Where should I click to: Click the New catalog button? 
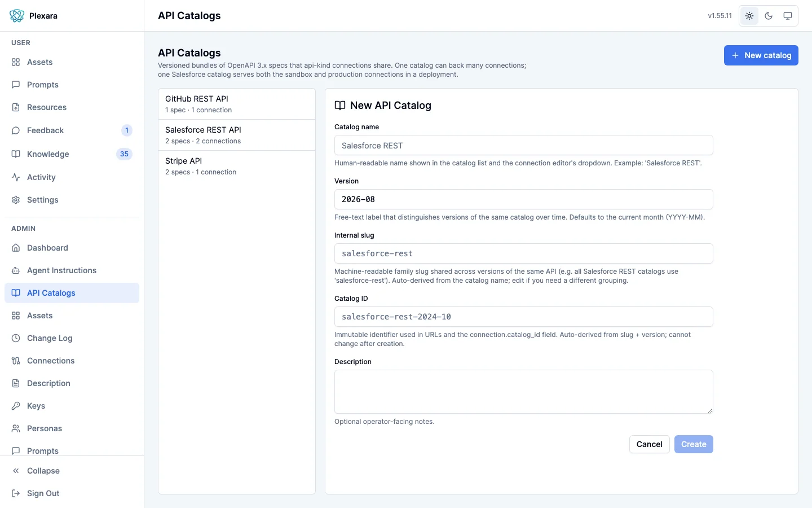click(761, 55)
